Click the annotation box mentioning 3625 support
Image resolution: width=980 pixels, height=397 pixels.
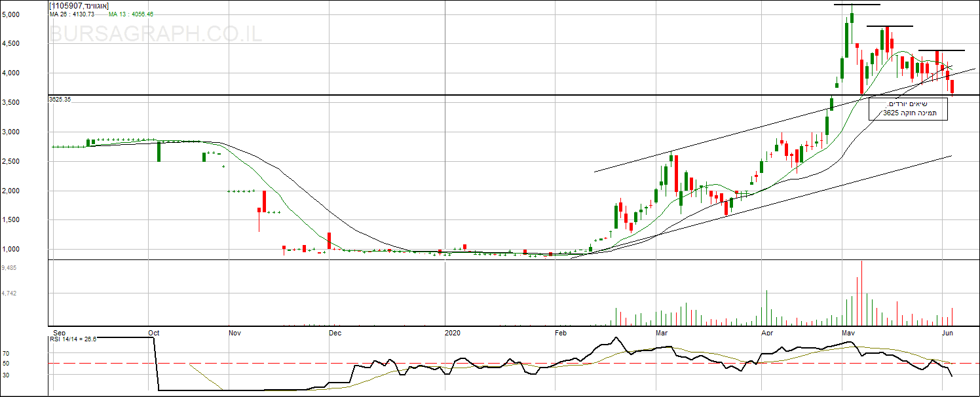pos(907,109)
